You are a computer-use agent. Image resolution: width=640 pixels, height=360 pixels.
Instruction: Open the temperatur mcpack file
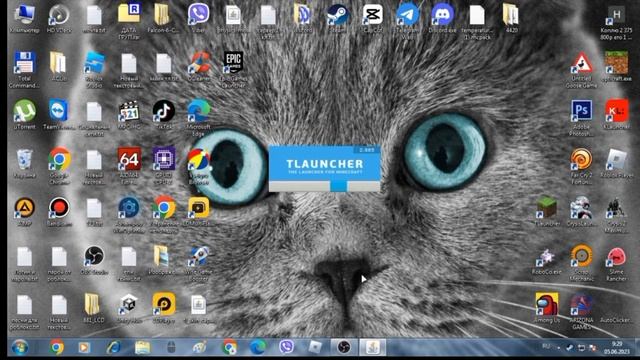pos(477,21)
